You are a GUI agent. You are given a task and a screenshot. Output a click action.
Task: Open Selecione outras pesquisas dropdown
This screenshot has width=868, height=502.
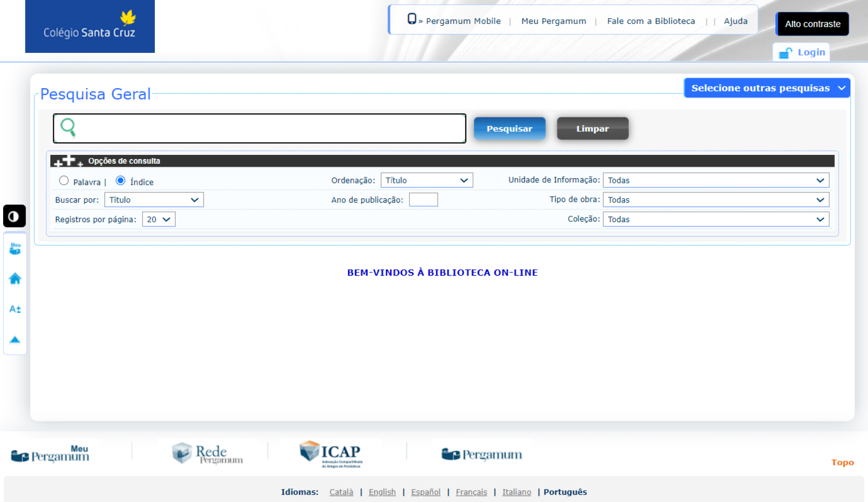[766, 88]
